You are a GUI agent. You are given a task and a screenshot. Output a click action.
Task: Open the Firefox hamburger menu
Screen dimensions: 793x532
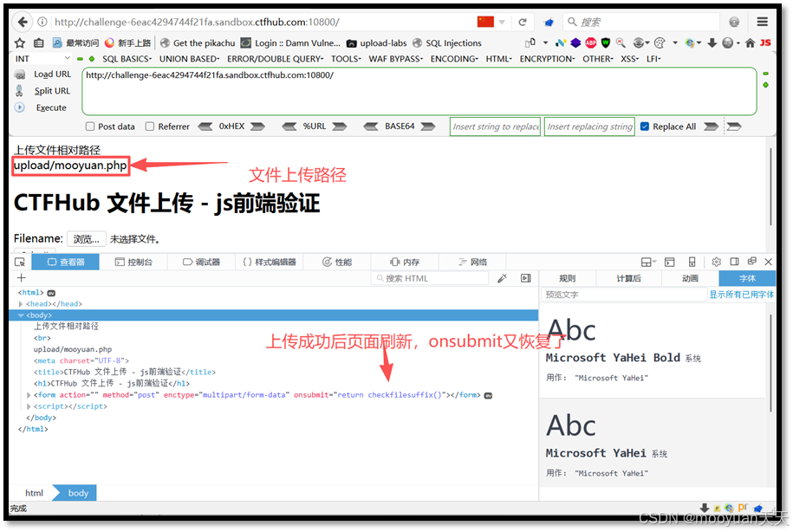(761, 21)
